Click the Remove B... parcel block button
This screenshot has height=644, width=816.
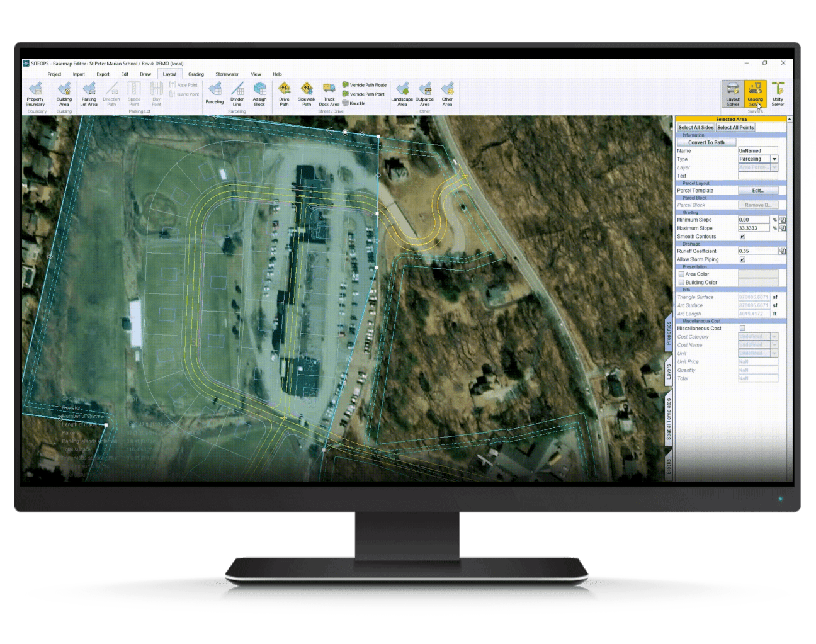click(758, 205)
